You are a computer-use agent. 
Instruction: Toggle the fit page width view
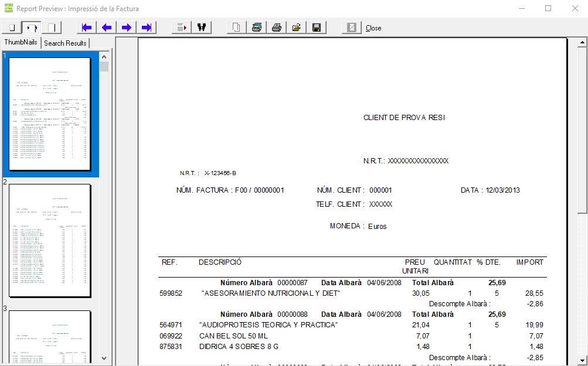(x=32, y=28)
